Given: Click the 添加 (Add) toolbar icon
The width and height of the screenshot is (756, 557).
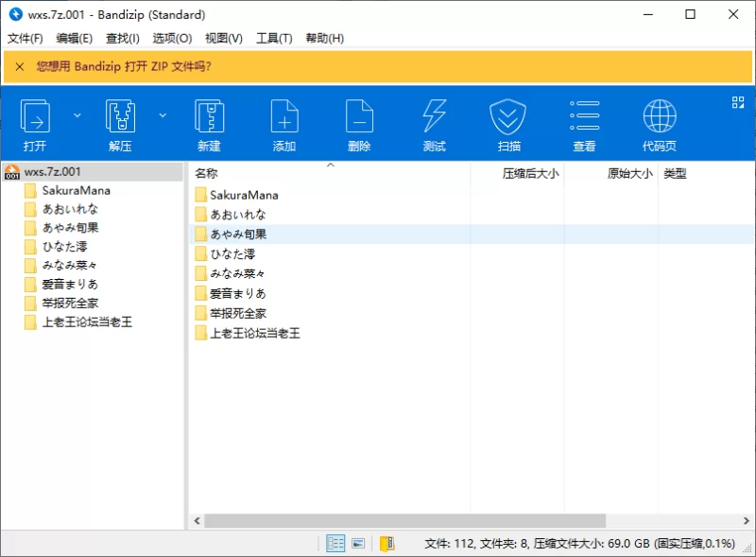Looking at the screenshot, I should [x=284, y=115].
